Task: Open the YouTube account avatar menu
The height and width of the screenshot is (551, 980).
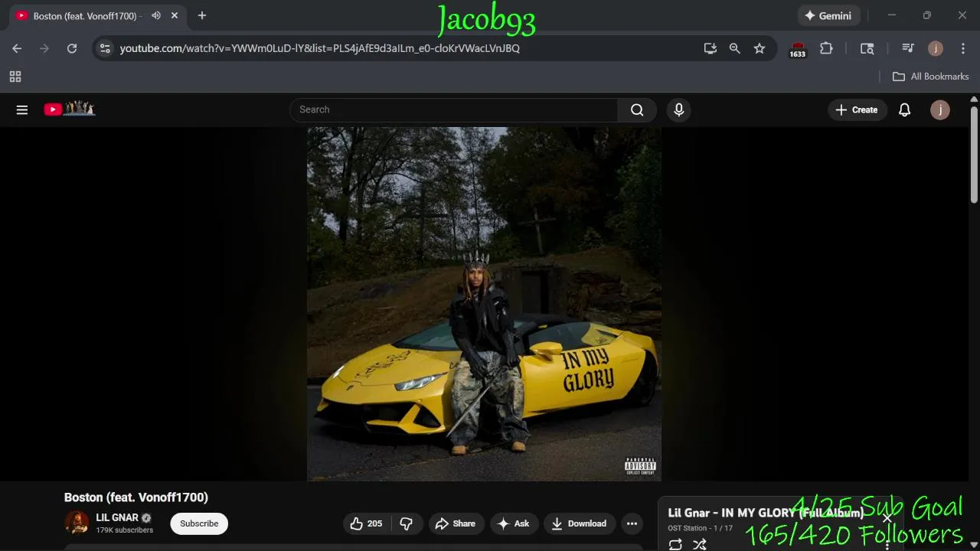Action: pos(939,109)
